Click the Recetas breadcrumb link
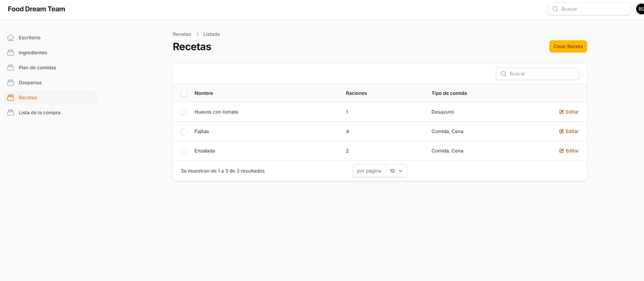 [x=182, y=34]
